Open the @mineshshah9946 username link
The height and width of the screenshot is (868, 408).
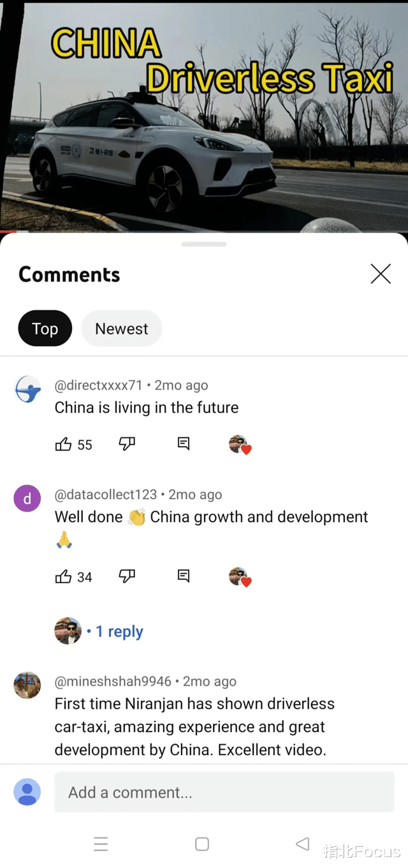tap(113, 682)
